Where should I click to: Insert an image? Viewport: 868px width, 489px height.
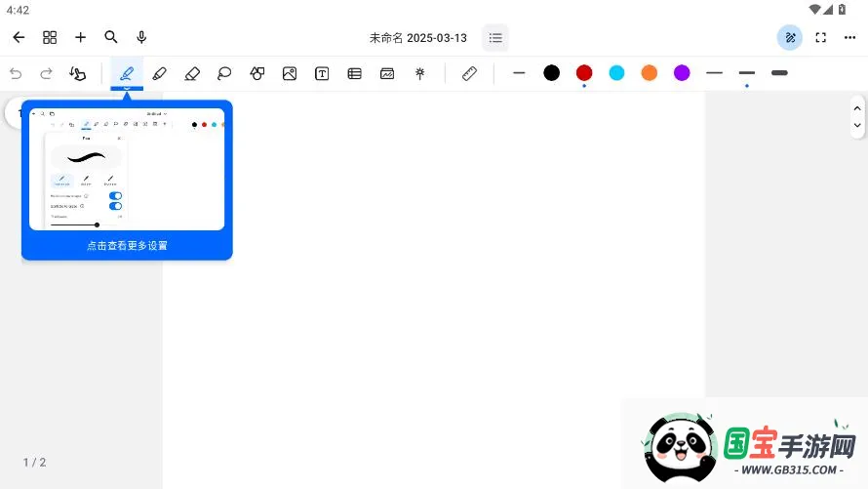click(x=290, y=73)
